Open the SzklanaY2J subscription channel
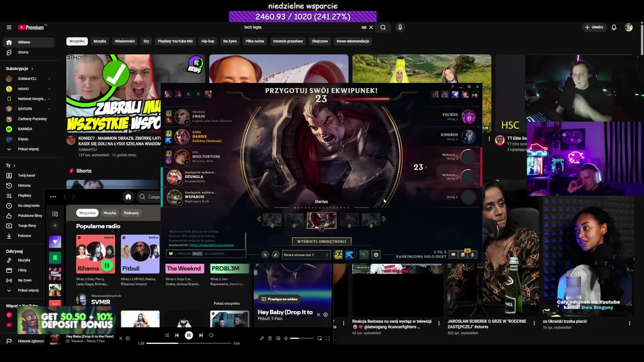The image size is (644, 362). tap(28, 79)
